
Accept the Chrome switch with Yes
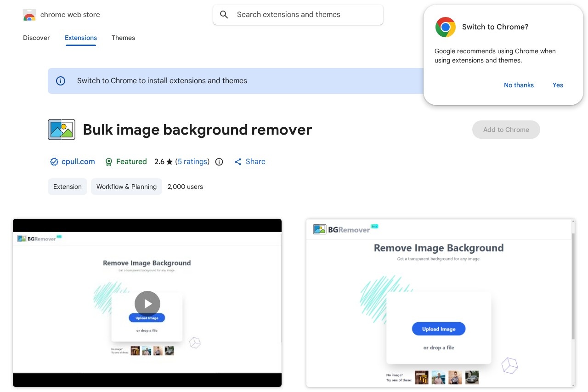(x=558, y=85)
